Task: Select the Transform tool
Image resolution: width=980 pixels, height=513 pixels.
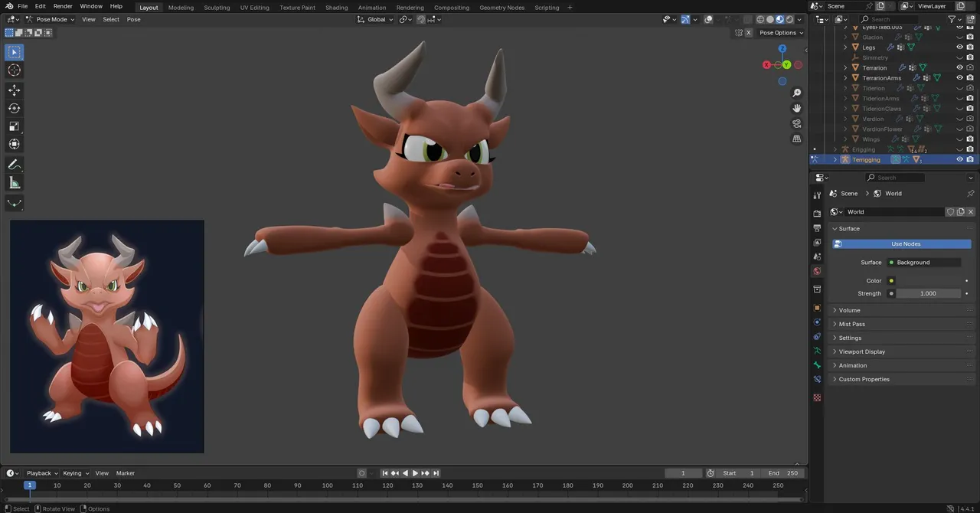Action: click(15, 144)
